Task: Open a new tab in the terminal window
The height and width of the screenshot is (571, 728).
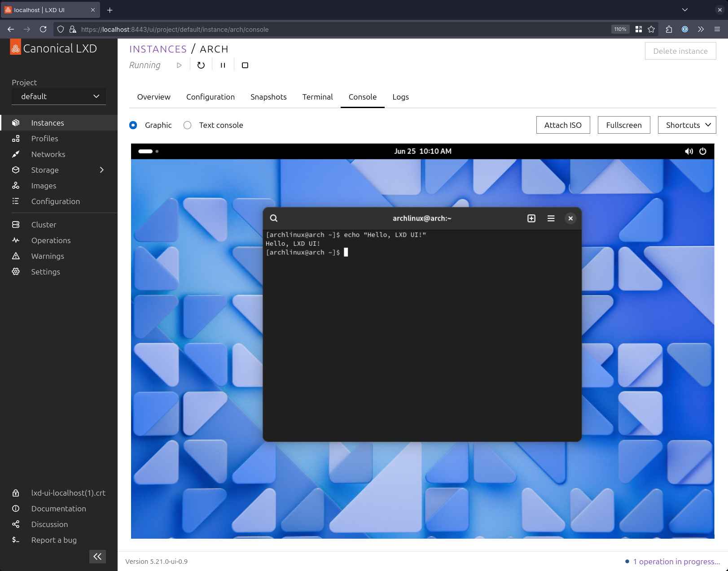Action: (x=531, y=218)
